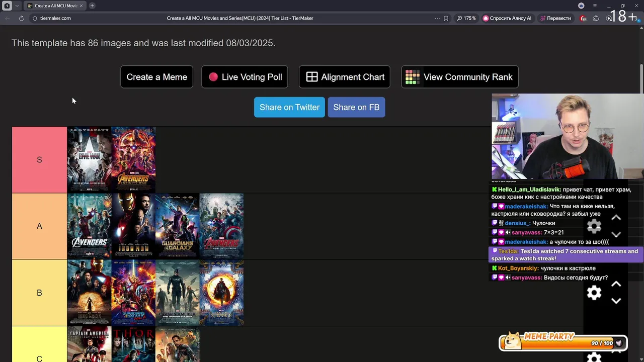644x362 pixels.
Task: Click the red dot in Live Voting Poll
Action: (213, 77)
